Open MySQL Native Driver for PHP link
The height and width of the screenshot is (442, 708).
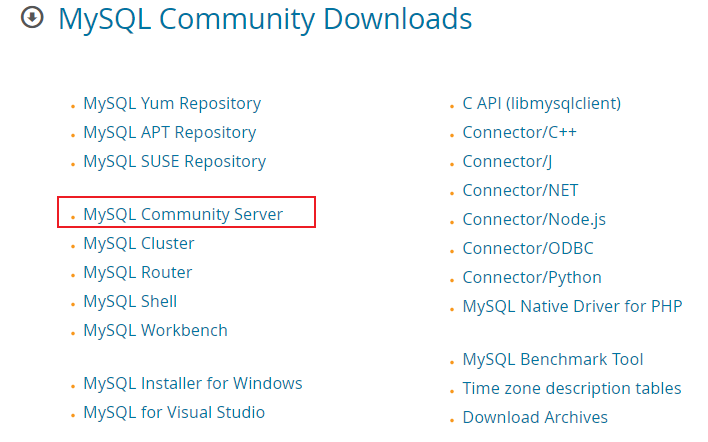tap(572, 307)
